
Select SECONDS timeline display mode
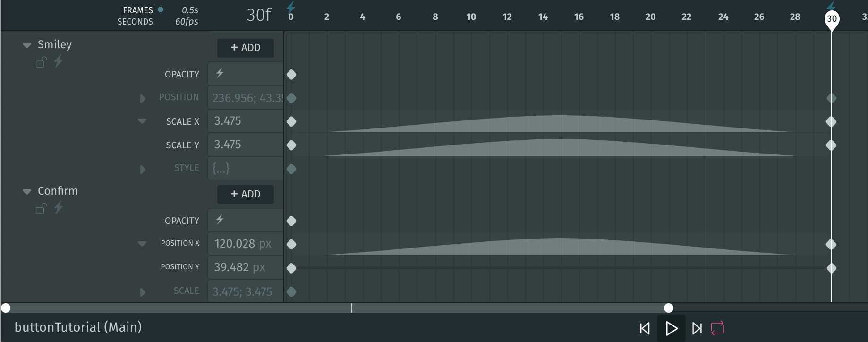[x=135, y=22]
